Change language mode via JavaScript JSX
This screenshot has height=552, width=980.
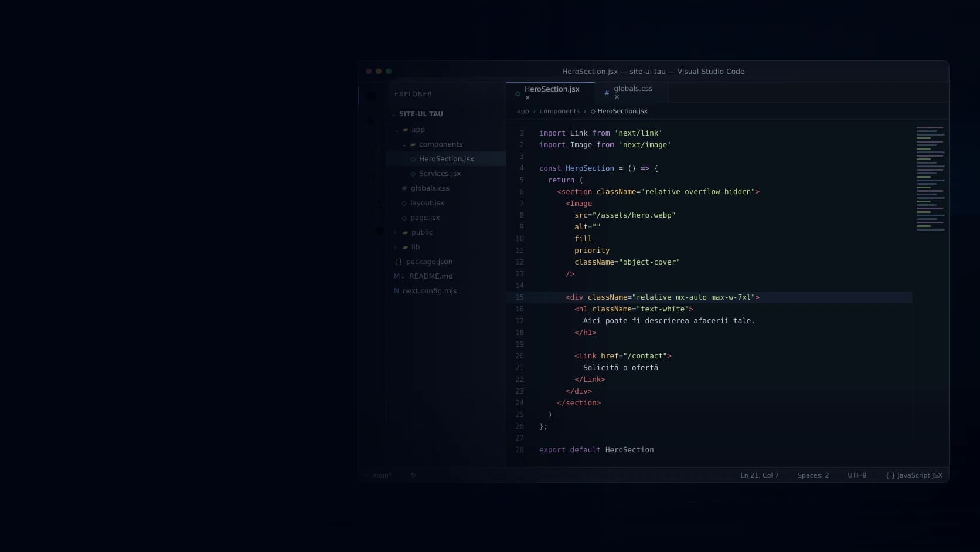tap(914, 476)
